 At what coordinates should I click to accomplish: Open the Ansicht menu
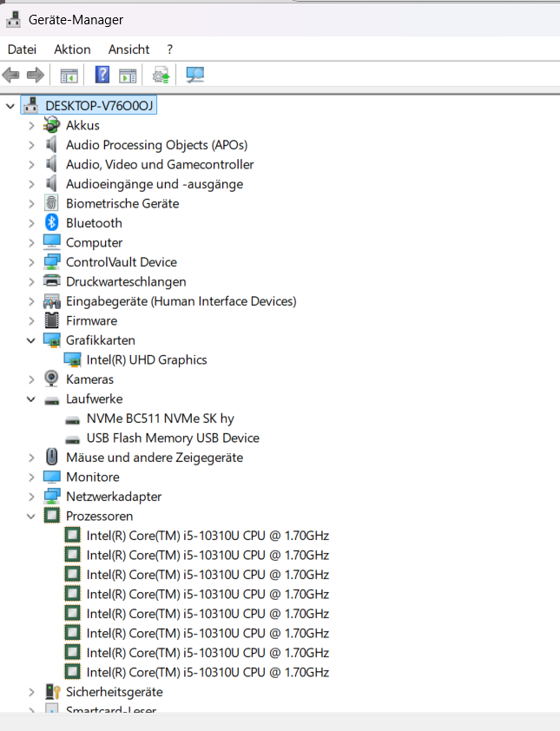[x=129, y=49]
